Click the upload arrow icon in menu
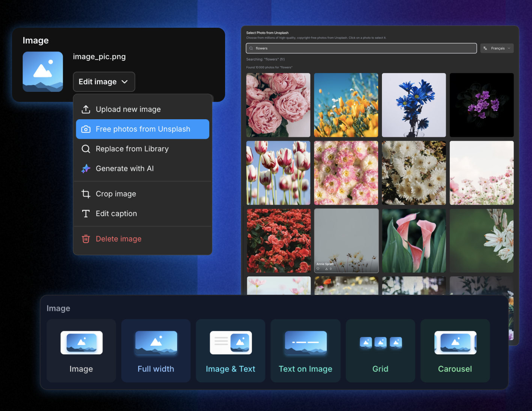The image size is (532, 411). (x=86, y=109)
